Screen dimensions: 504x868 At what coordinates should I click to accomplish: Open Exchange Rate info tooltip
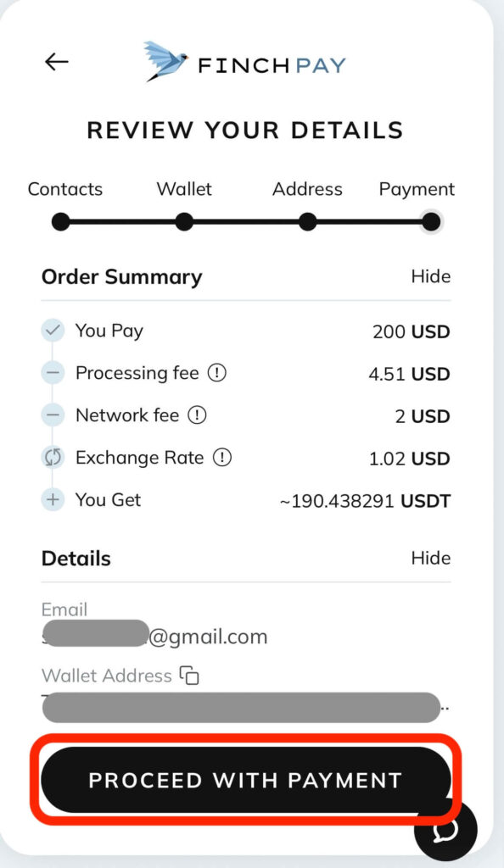pos(222,458)
